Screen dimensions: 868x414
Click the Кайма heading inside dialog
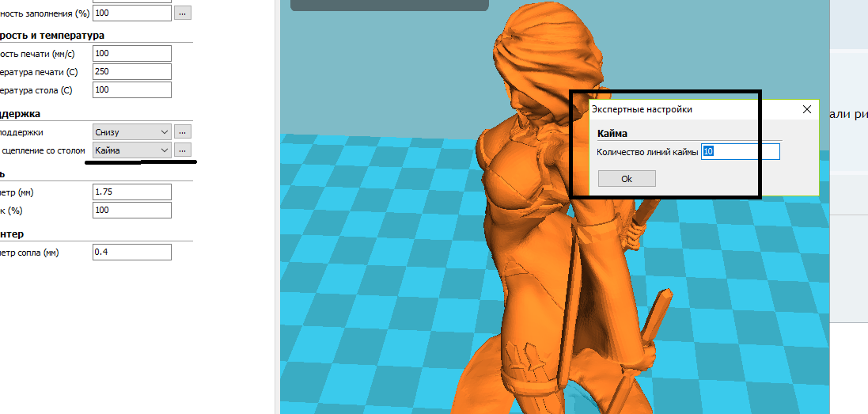612,133
